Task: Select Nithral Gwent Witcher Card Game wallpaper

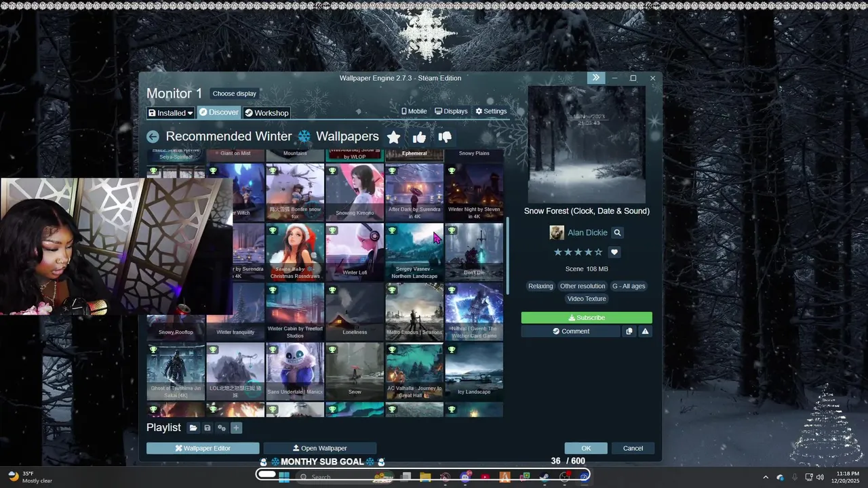Action: (474, 312)
